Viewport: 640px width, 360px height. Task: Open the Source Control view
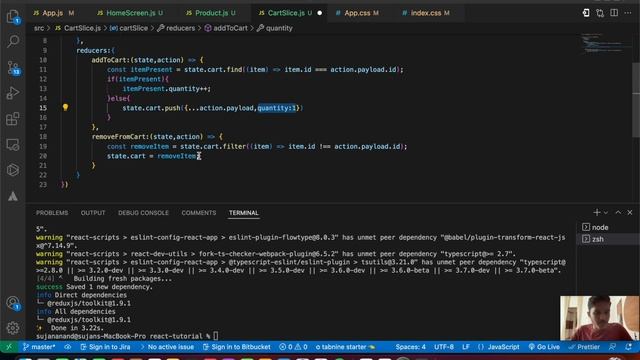[x=13, y=68]
